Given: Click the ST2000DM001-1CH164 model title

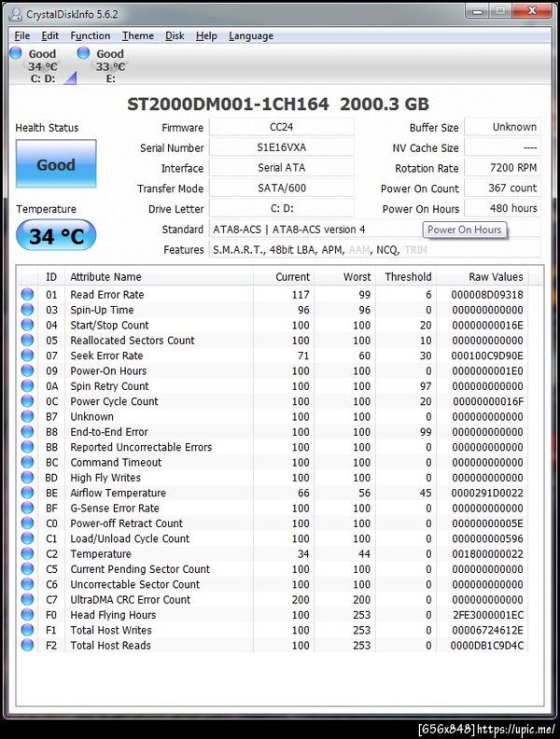Looking at the screenshot, I should (x=228, y=104).
